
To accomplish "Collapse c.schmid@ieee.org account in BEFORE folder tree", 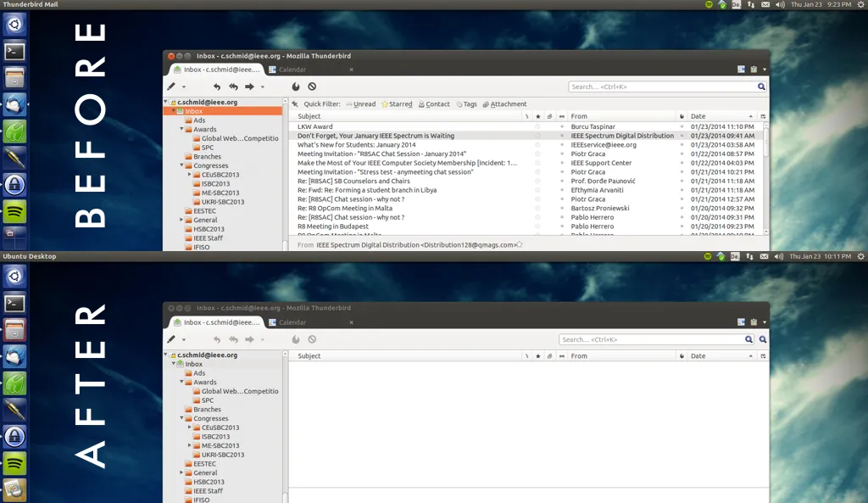I will 165,102.
